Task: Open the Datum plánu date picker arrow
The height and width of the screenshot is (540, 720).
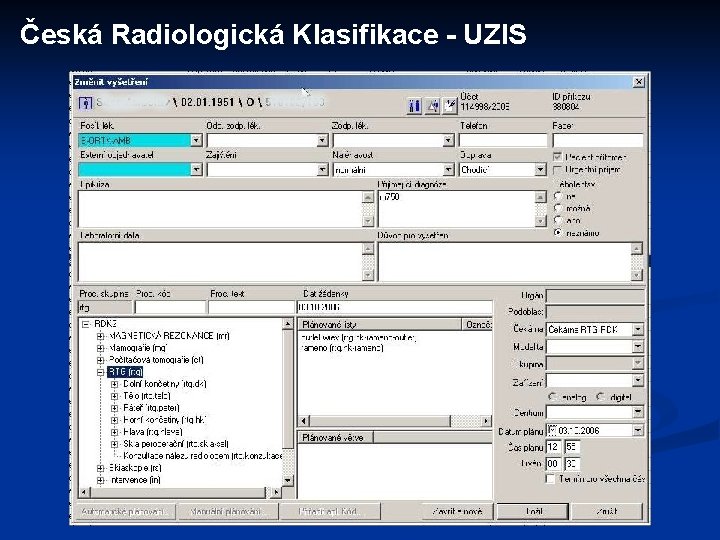Action: [638, 430]
